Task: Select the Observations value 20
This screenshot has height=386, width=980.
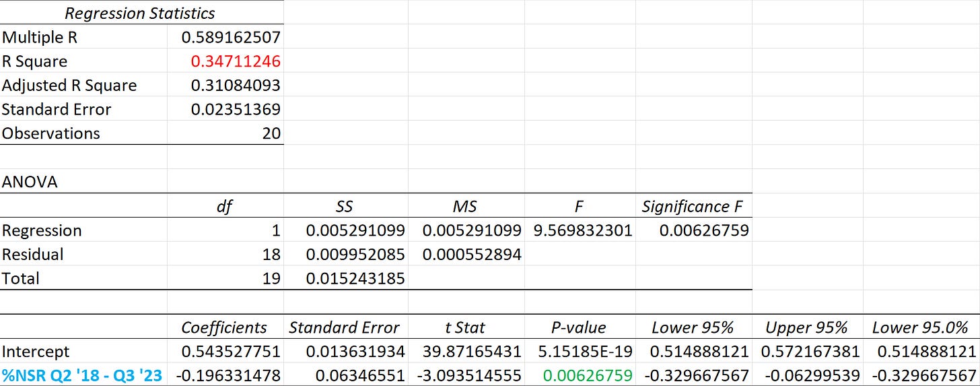Action: (271, 133)
